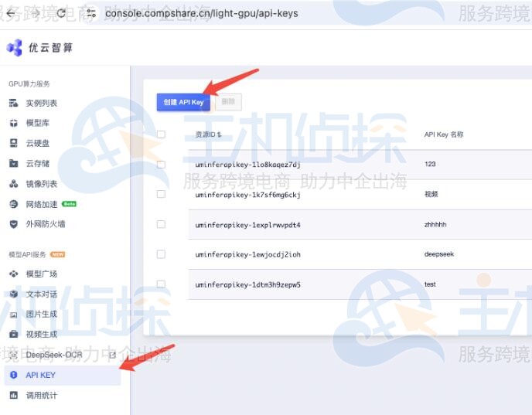Click the browser address bar URL
Image resolution: width=532 pixels, height=415 pixels.
pyautogui.click(x=201, y=13)
